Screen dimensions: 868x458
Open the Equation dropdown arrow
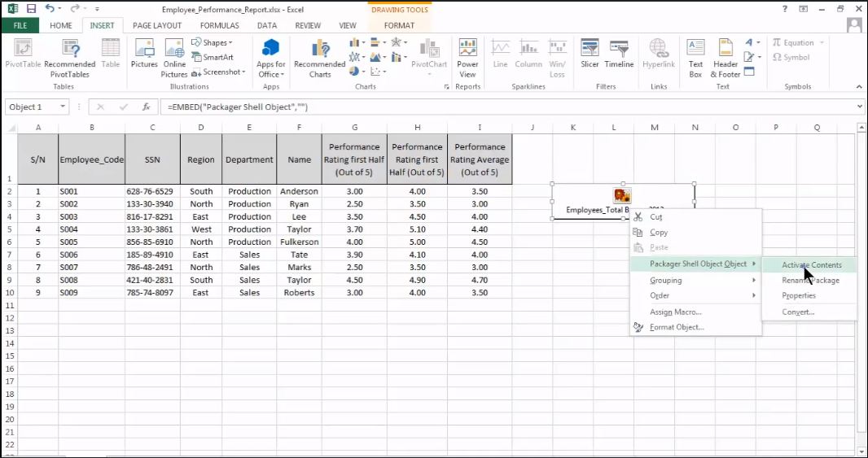click(x=822, y=42)
